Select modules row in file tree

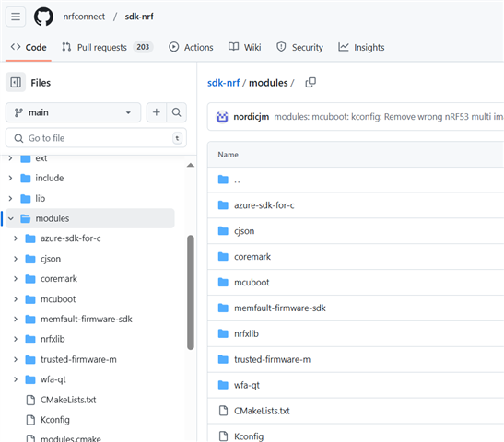[x=90, y=218]
